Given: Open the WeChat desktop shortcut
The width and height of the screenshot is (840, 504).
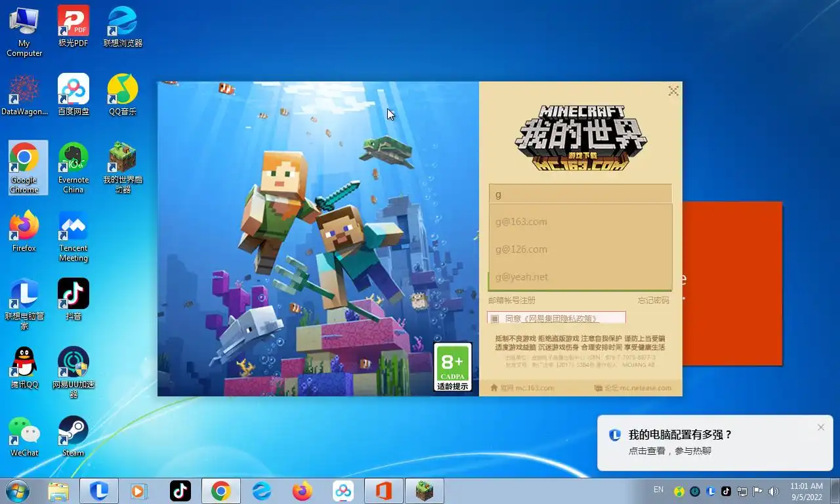Looking at the screenshot, I should 24,436.
